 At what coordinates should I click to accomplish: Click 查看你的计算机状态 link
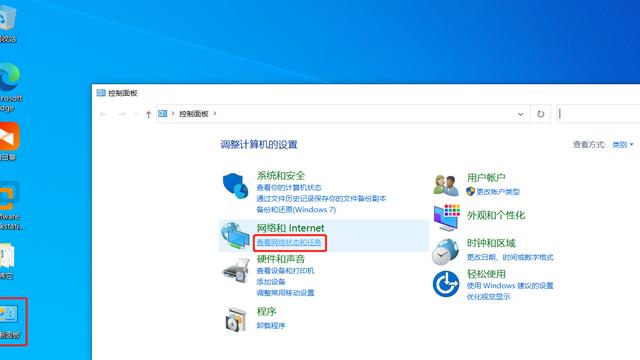[289, 187]
